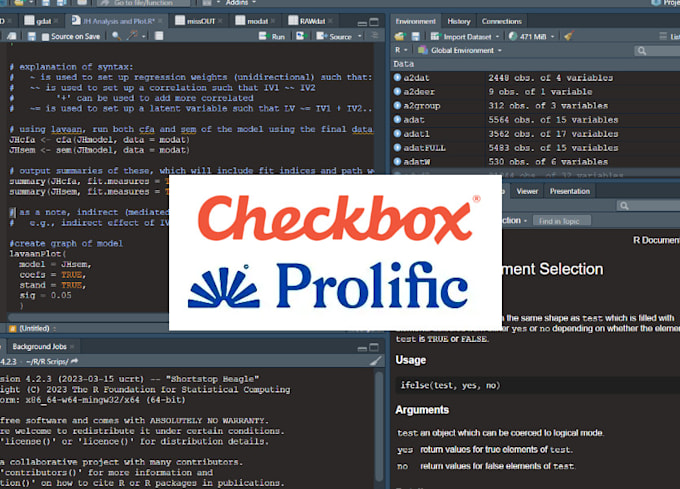This screenshot has height=489, width=680.
Task: Open find/replace via the magnifier icon
Action: (116, 36)
